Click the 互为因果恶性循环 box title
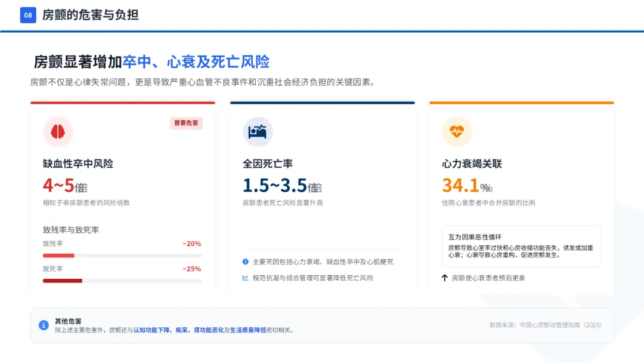This screenshot has height=363, width=644. pyautogui.click(x=475, y=237)
